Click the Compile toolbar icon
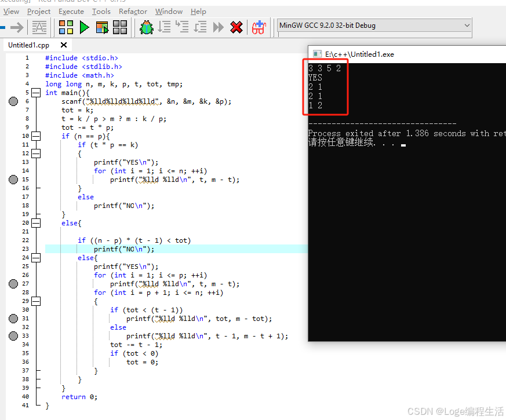506x420 pixels. pyautogui.click(x=66, y=27)
